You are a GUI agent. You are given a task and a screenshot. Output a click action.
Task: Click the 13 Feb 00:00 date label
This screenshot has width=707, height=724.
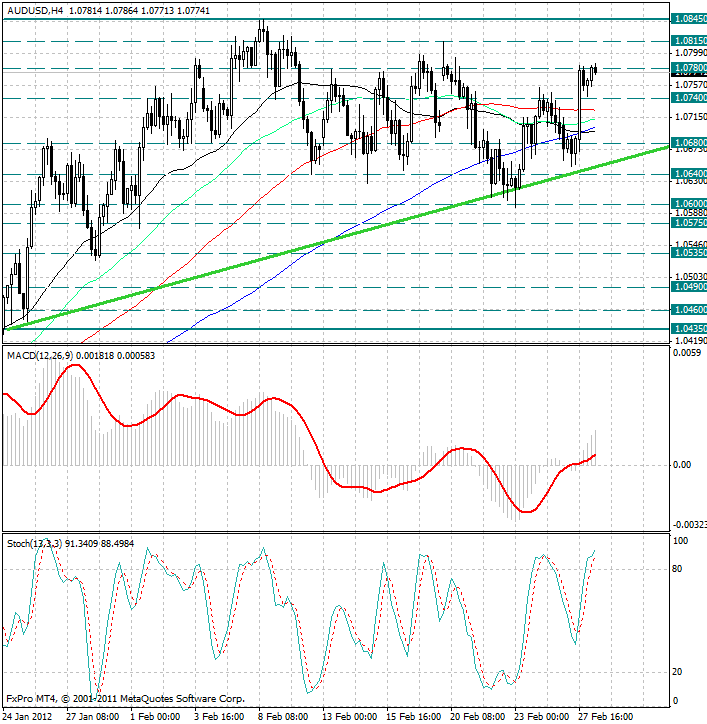click(349, 717)
